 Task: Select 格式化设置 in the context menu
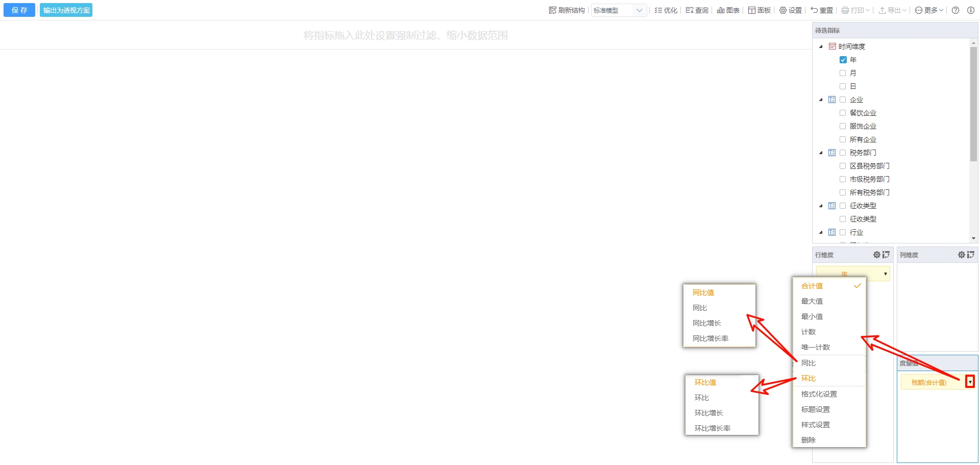point(819,394)
